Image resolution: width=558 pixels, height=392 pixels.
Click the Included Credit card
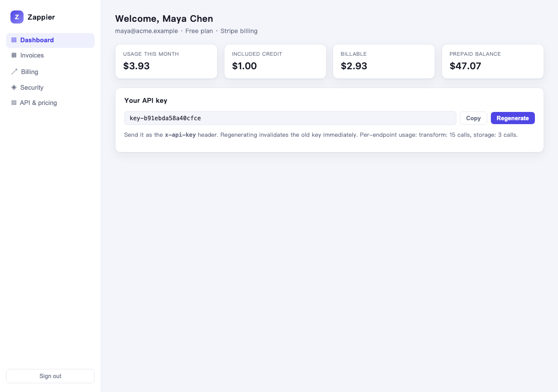pyautogui.click(x=275, y=61)
